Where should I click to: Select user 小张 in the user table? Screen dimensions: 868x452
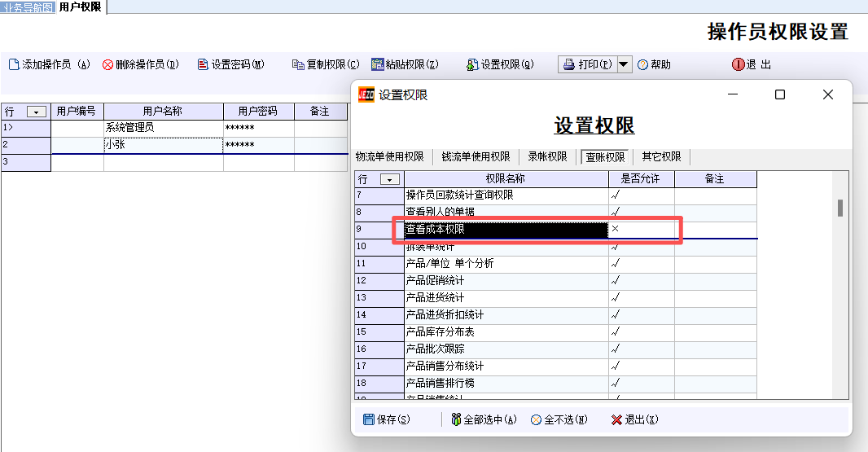(x=164, y=145)
